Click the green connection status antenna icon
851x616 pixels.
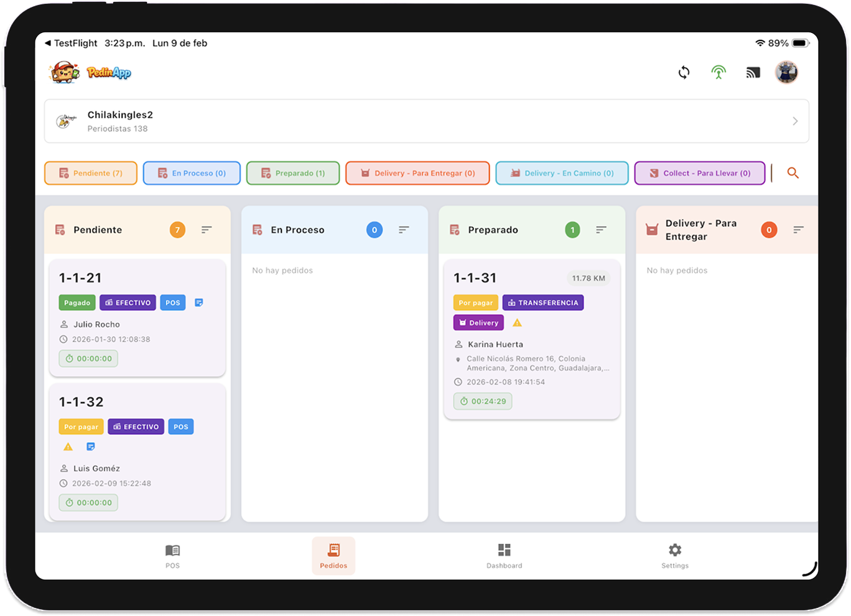[718, 72]
